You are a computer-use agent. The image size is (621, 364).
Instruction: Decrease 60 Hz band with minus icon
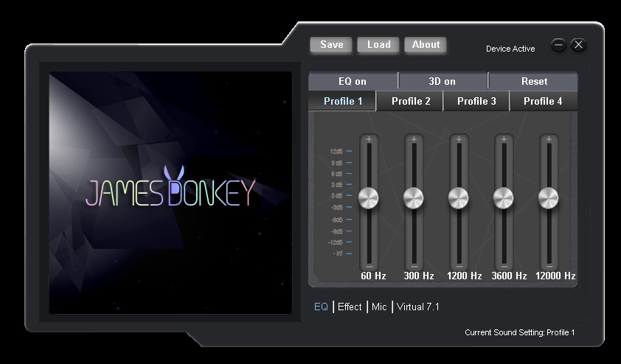point(369,267)
